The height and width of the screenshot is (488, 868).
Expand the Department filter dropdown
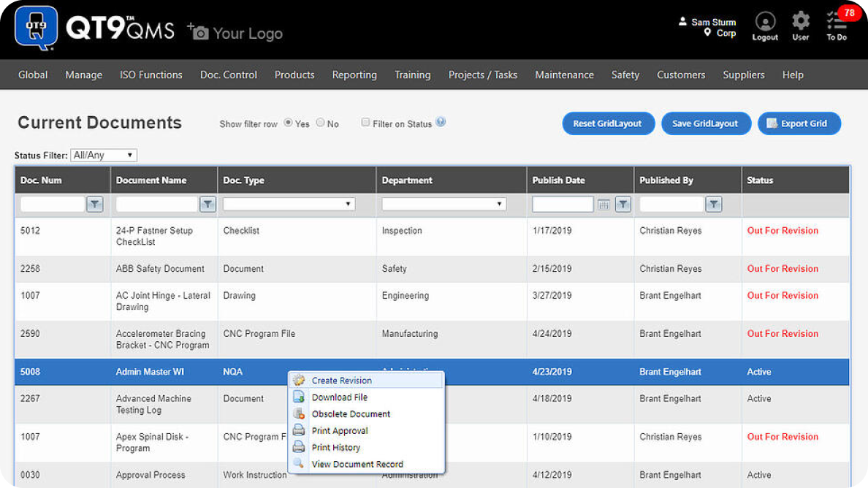(443, 205)
